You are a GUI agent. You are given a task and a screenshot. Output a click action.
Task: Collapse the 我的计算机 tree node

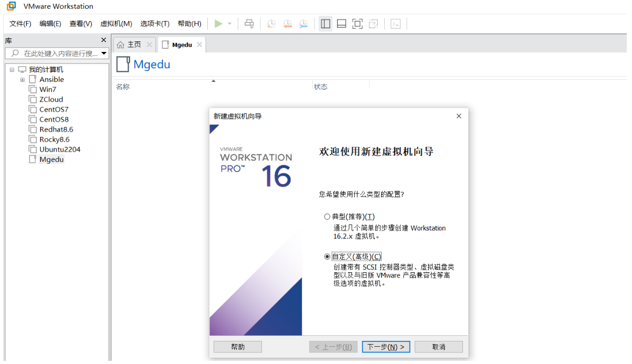click(12, 69)
